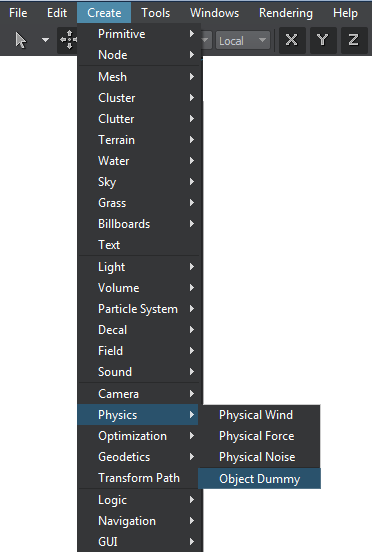Open the selector tool dropdown arrow
372x552 pixels.
[x=45, y=40]
